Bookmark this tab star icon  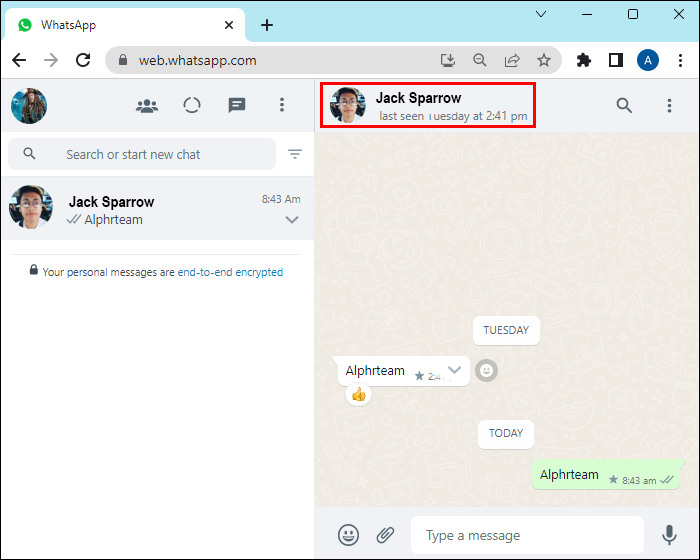[544, 60]
